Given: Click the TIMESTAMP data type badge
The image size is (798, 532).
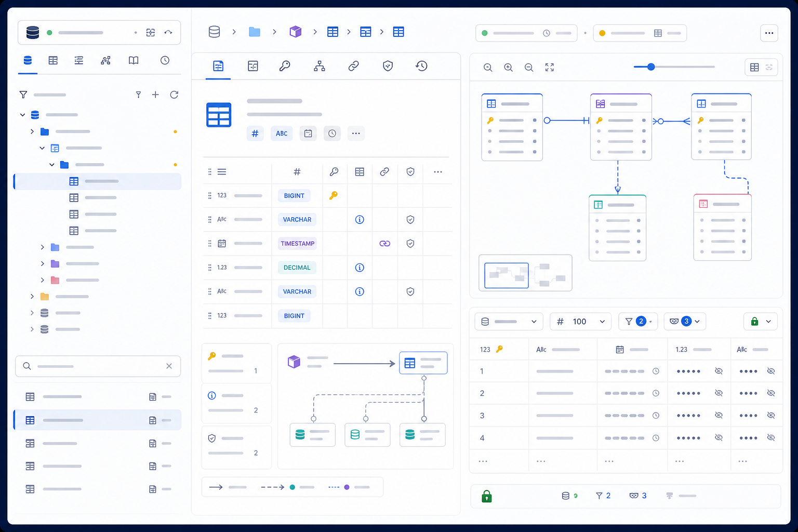Looking at the screenshot, I should click(x=298, y=244).
